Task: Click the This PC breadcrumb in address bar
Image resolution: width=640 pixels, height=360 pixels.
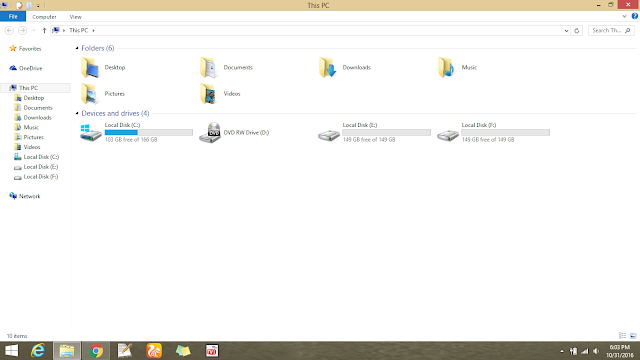Action: 78,31
